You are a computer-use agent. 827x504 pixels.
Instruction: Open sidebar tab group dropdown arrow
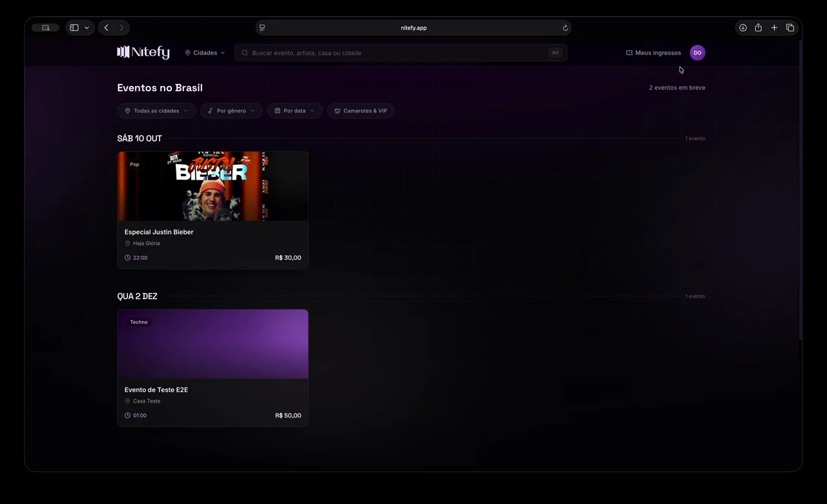[87, 28]
